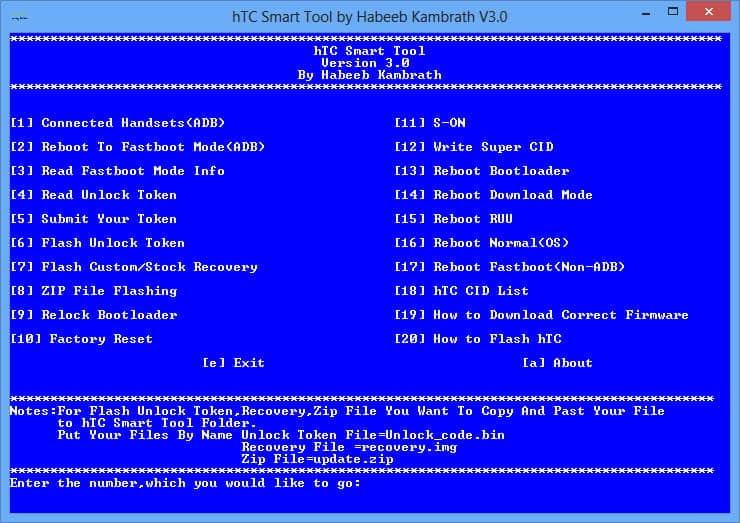
Task: Click '[6] Flash Unlock Token' entry
Action: point(97,243)
